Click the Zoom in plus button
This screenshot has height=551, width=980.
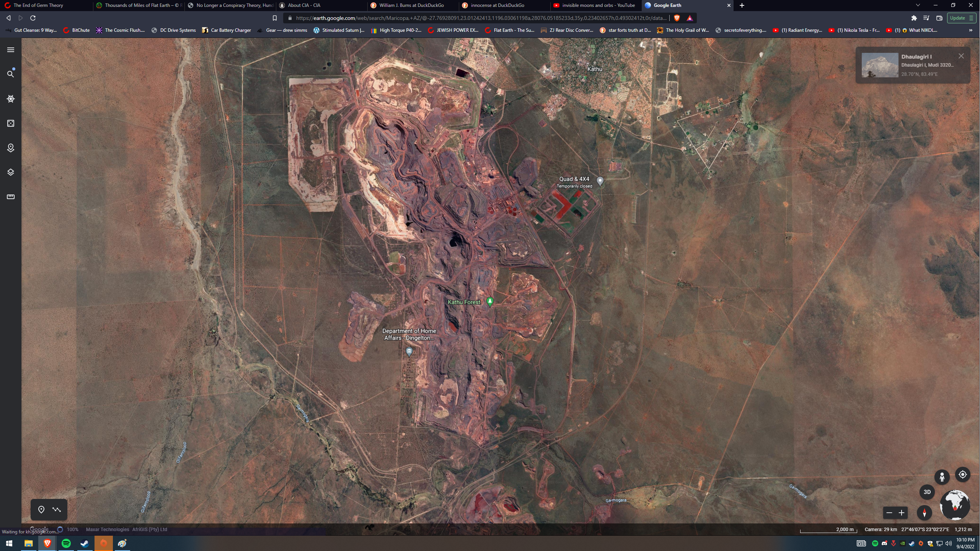coord(902,513)
